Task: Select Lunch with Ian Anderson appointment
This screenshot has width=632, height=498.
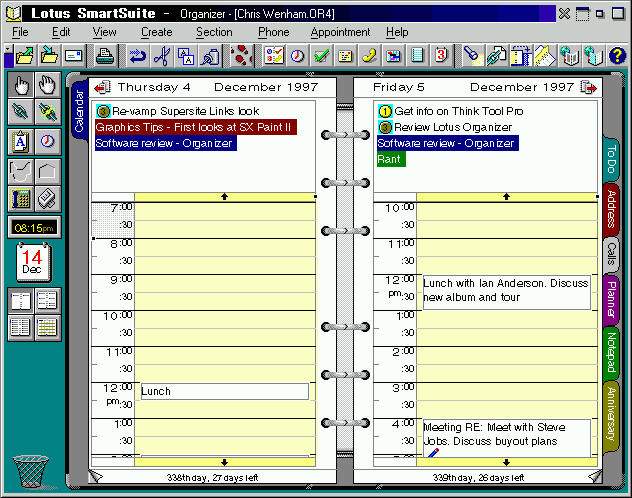Action: (506, 293)
